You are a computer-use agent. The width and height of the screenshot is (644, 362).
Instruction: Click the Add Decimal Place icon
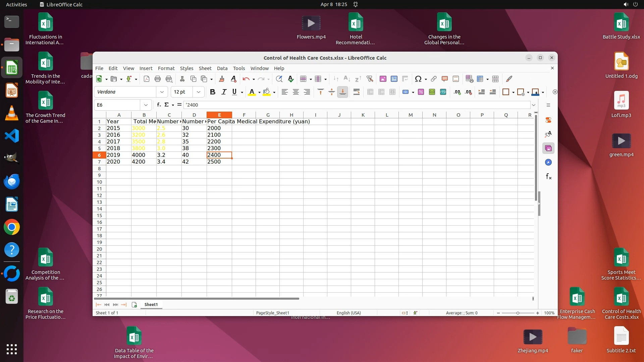point(457,92)
